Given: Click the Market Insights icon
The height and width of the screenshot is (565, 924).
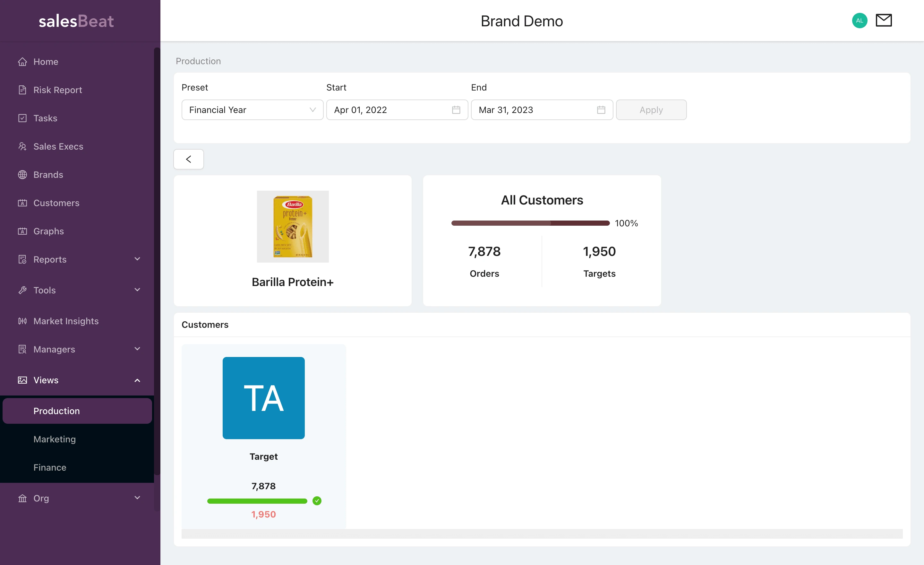Looking at the screenshot, I should tap(22, 321).
